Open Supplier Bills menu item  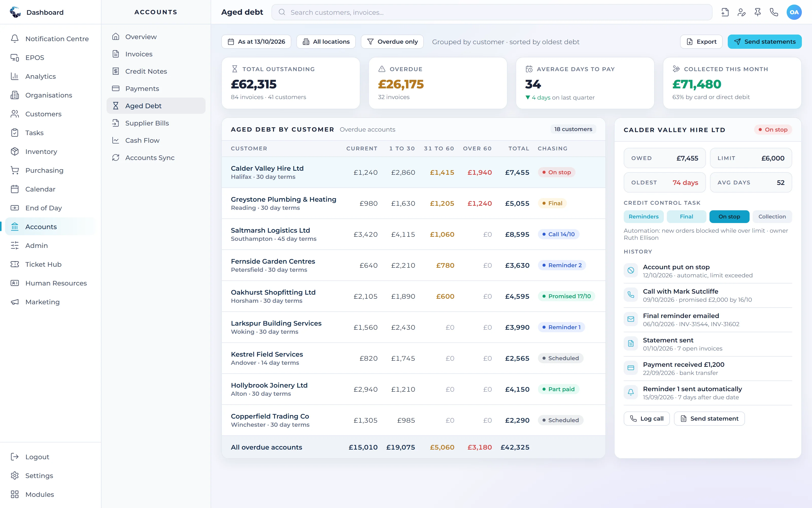[x=156, y=123]
